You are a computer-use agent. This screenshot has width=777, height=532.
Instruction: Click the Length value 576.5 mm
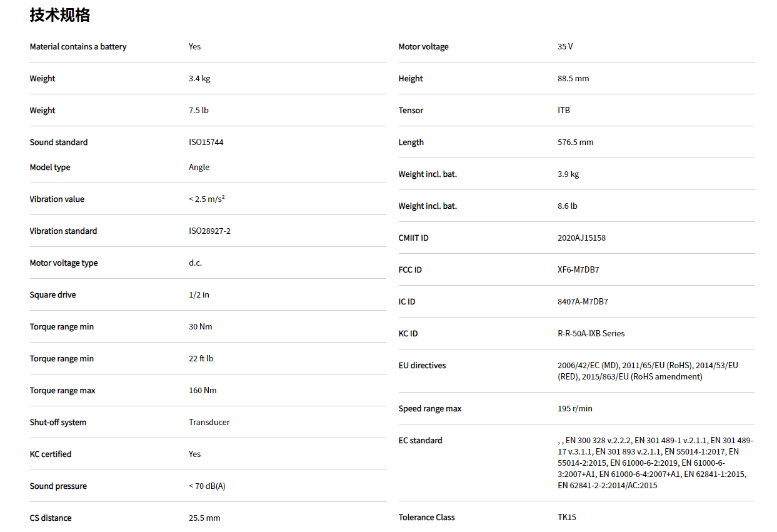point(575,143)
